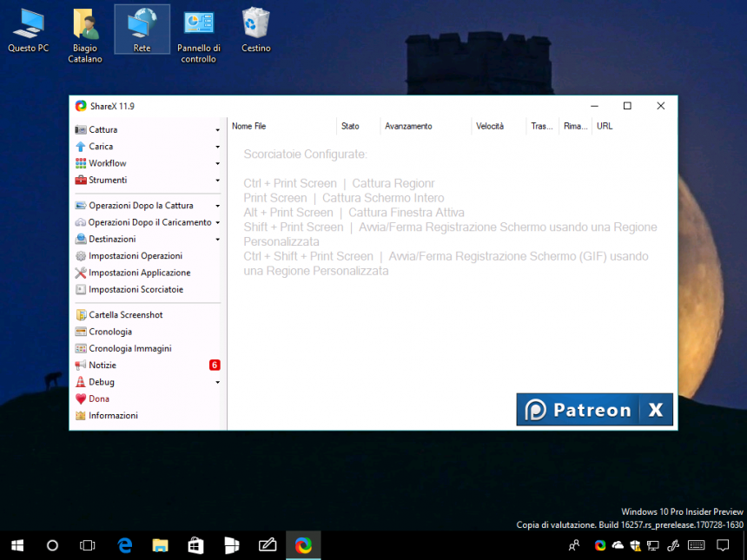
Task: Click the red Strumenti toolbox icon
Action: click(81, 180)
